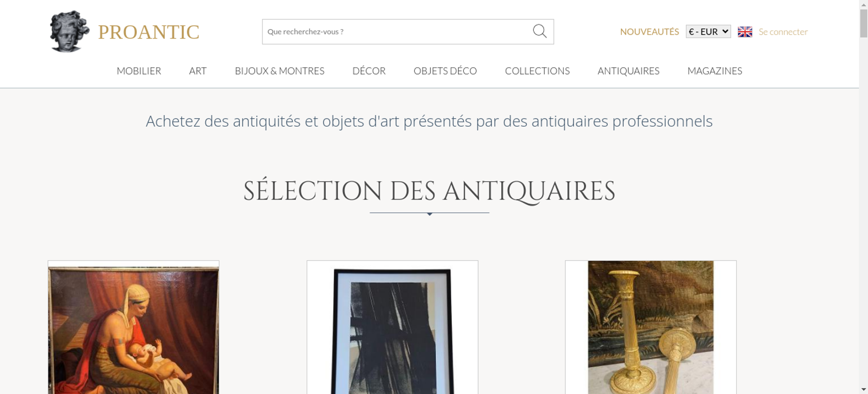868x394 pixels.
Task: Open the abstract black artwork thumbnail
Action: tap(392, 328)
